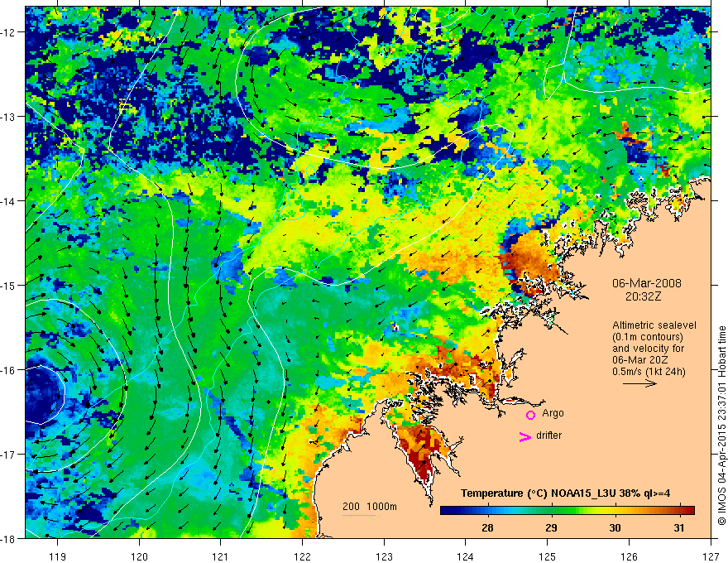The height and width of the screenshot is (563, 728).
Task: Click the '20:32Z' time label
Action: (643, 296)
